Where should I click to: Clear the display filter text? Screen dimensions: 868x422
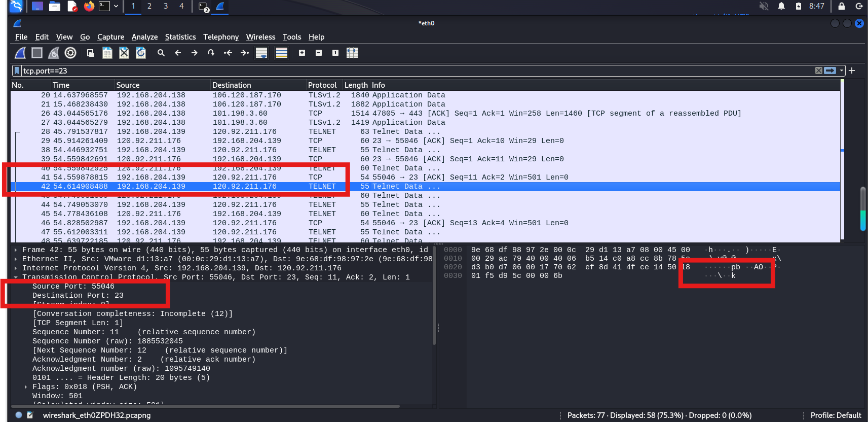pyautogui.click(x=818, y=71)
